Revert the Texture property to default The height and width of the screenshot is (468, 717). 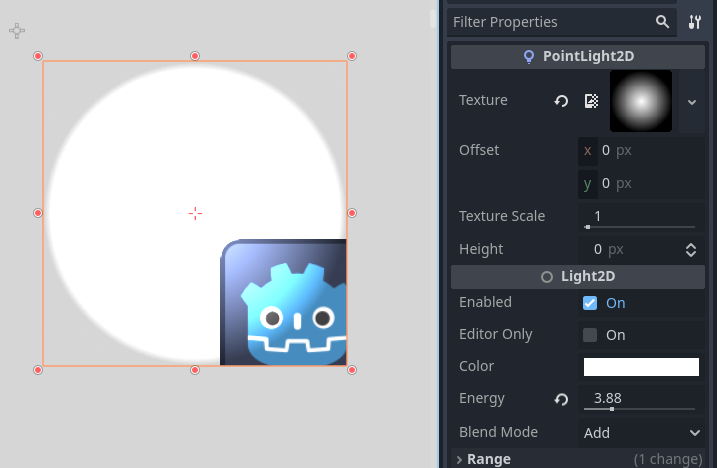coord(562,101)
